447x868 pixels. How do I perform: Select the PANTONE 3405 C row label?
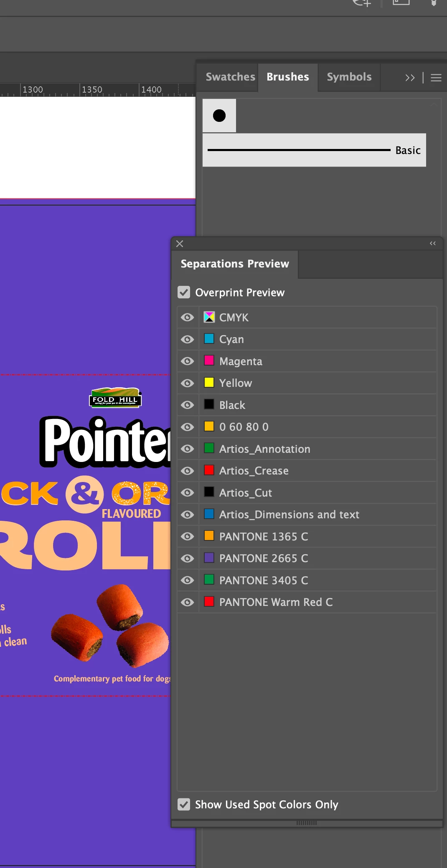click(x=264, y=580)
